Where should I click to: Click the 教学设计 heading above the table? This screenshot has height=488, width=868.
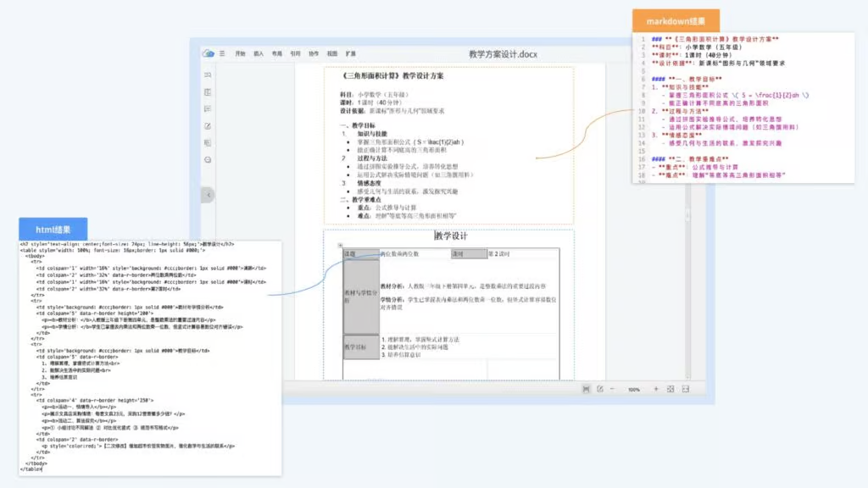(x=451, y=236)
